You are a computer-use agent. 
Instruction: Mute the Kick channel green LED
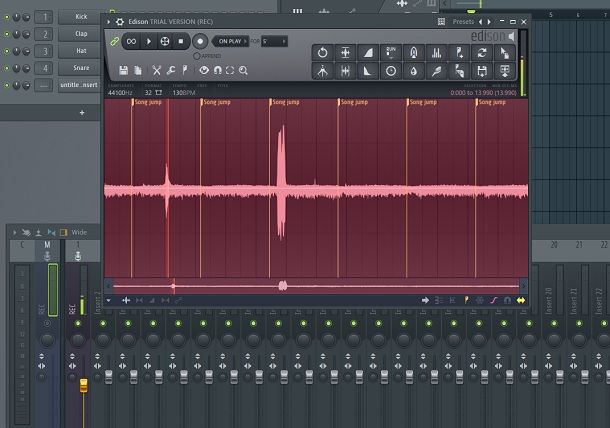(x=7, y=17)
